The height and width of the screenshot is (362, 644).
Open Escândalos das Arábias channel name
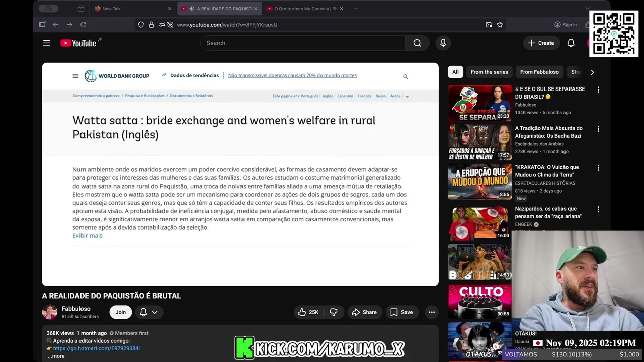(539, 144)
